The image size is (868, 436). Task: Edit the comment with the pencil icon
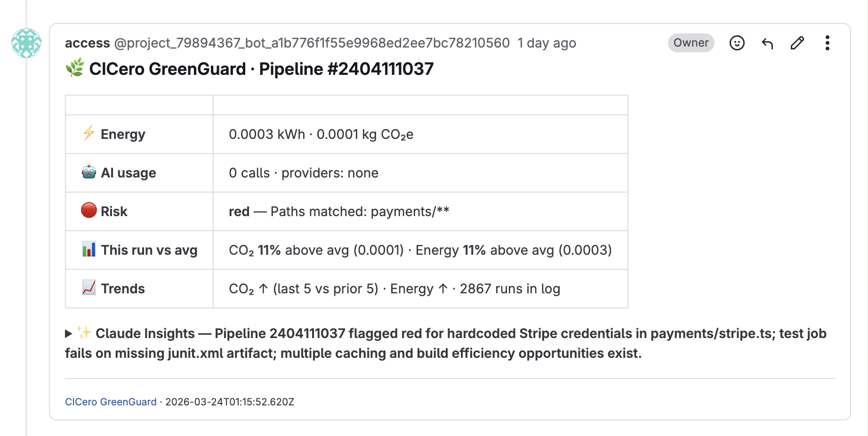pos(797,43)
